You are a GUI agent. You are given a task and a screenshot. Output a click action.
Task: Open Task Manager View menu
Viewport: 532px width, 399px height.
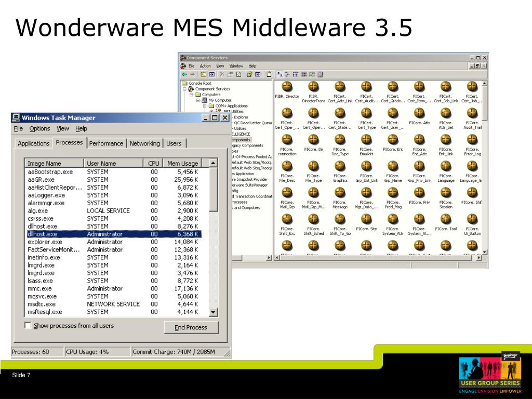coord(63,129)
